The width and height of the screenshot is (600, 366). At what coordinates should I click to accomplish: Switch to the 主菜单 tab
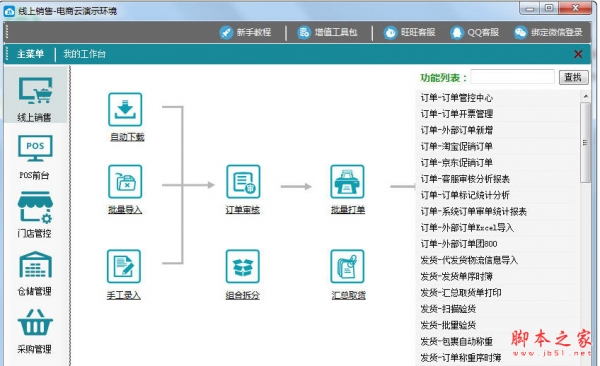30,54
